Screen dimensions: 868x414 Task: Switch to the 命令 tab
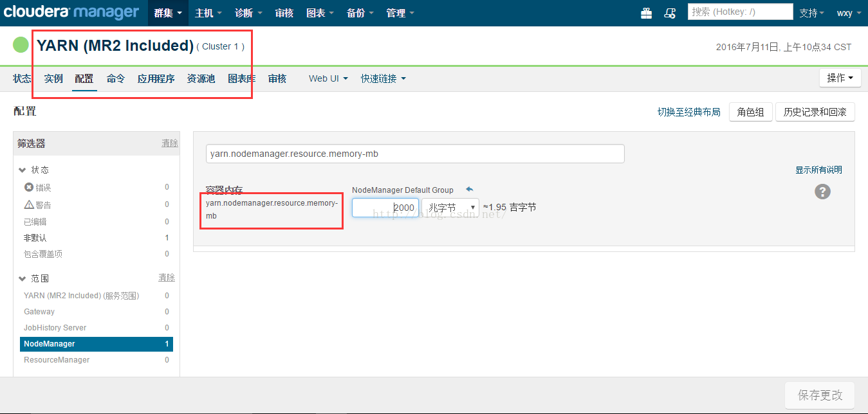(116, 78)
